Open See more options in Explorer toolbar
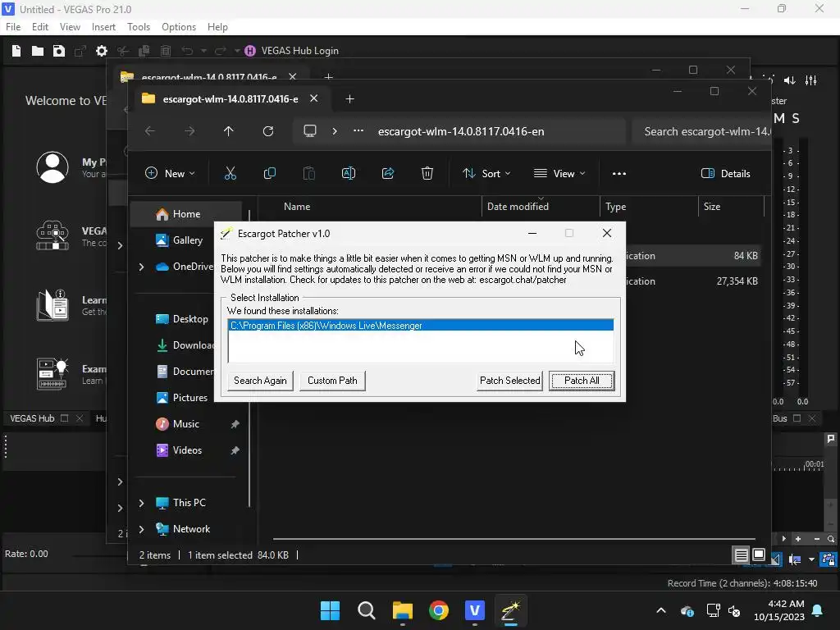Image resolution: width=840 pixels, height=630 pixels. [x=619, y=174]
